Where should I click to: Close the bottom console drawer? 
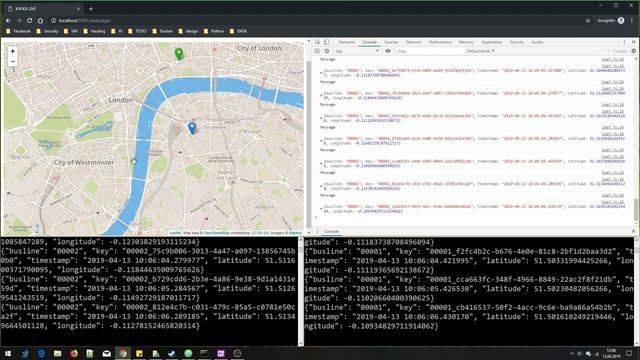tap(633, 231)
